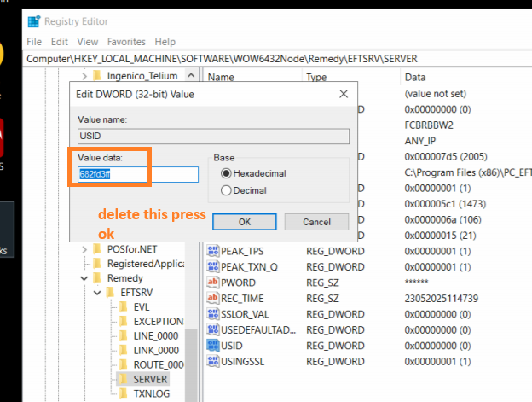
Task: Select the TXNLOG folder icon
Action: [123, 393]
